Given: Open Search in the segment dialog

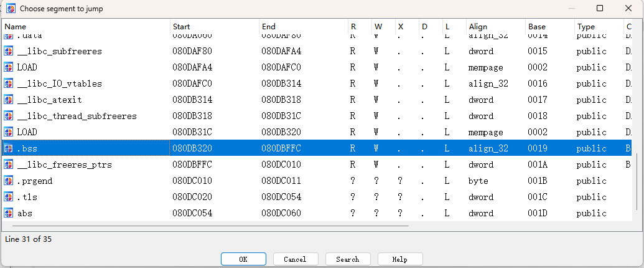Looking at the screenshot, I should tap(347, 259).
